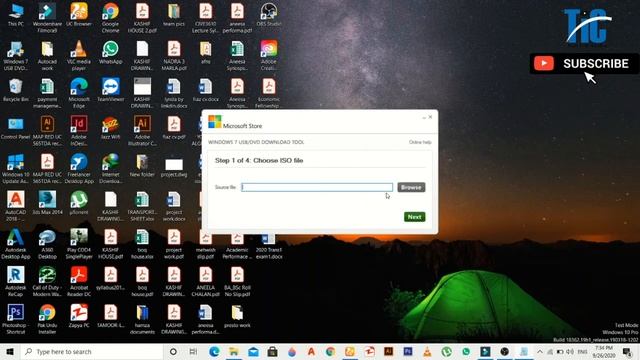
Task: Open Jazz Wifi desktop shortcut
Action: (111, 128)
